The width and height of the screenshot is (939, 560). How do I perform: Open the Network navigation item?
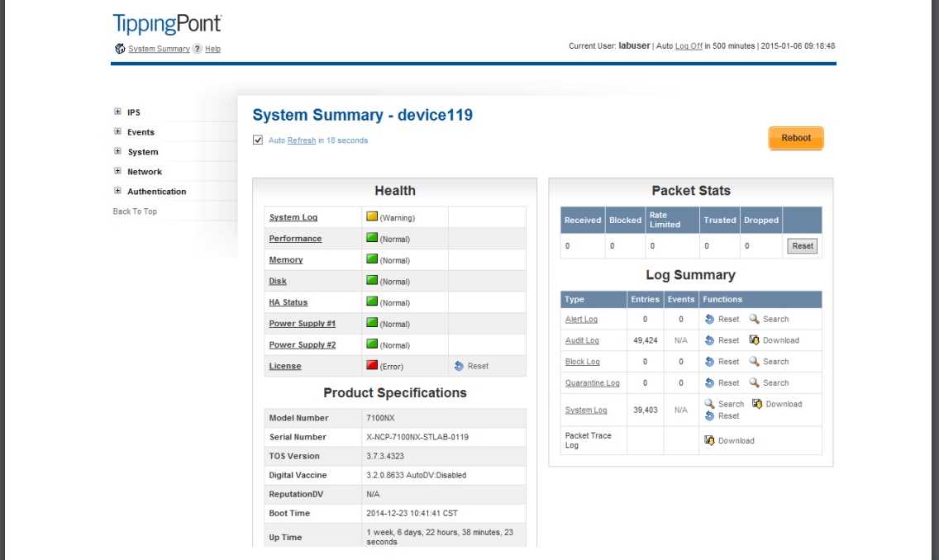pos(145,172)
